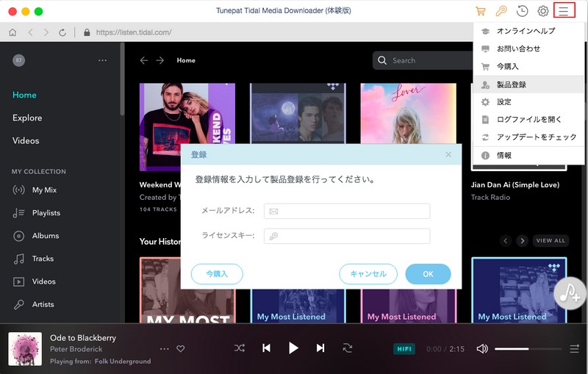Open Albums in collection
Image resolution: width=588 pixels, height=374 pixels.
pyautogui.click(x=36, y=236)
